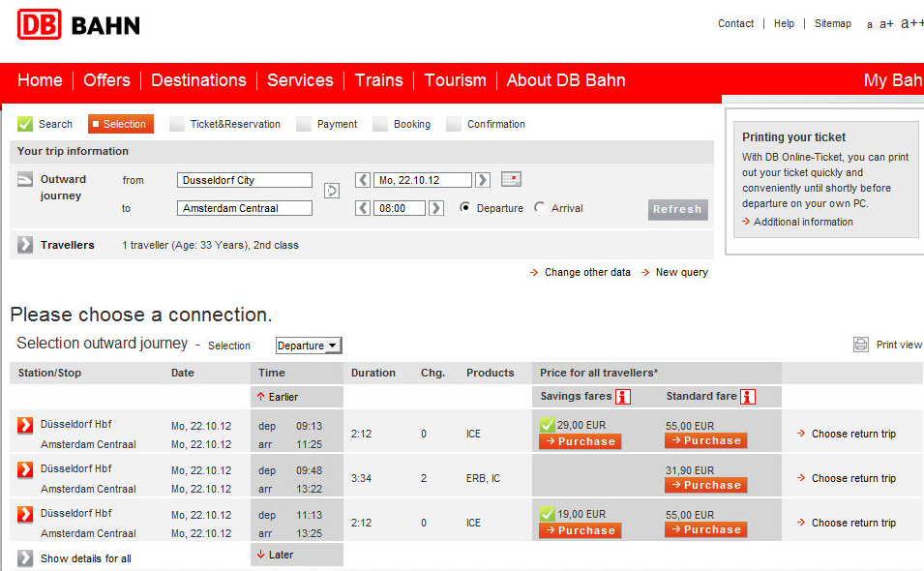Click the to station field
The width and height of the screenshot is (924, 571).
click(245, 208)
